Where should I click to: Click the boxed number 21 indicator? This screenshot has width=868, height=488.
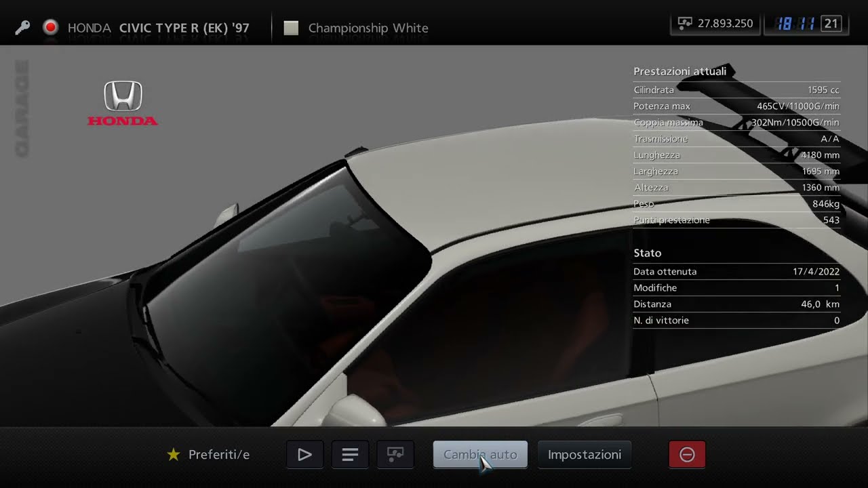coord(831,24)
